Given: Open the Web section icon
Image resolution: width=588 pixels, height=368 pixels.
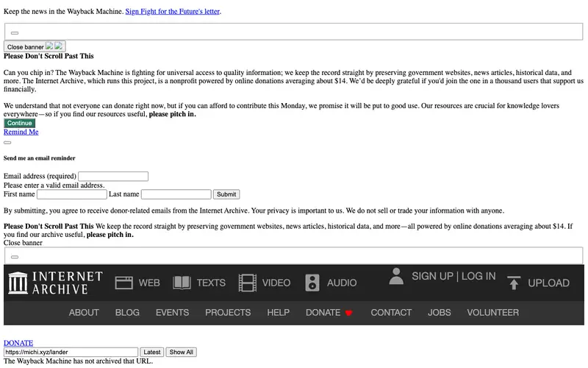Looking at the screenshot, I should click(x=123, y=283).
